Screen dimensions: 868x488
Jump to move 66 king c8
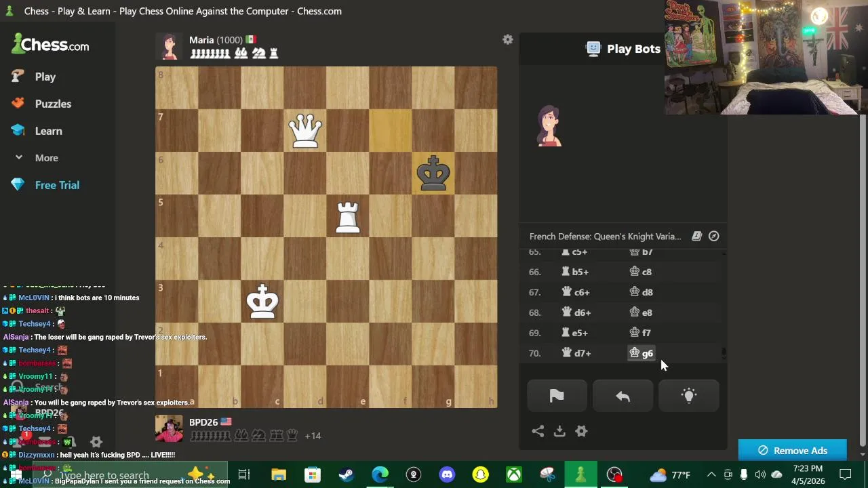pyautogui.click(x=641, y=272)
